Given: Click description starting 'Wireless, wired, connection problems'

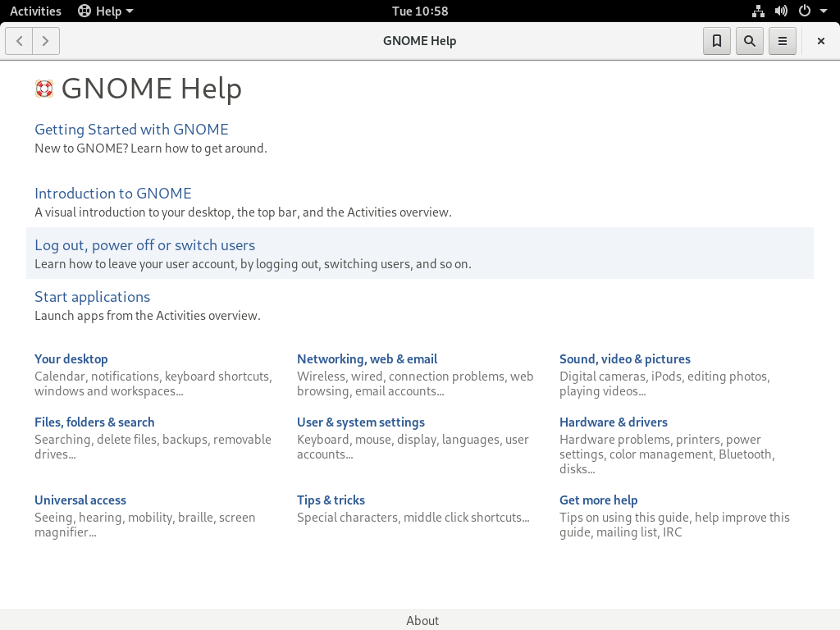Looking at the screenshot, I should [x=415, y=384].
